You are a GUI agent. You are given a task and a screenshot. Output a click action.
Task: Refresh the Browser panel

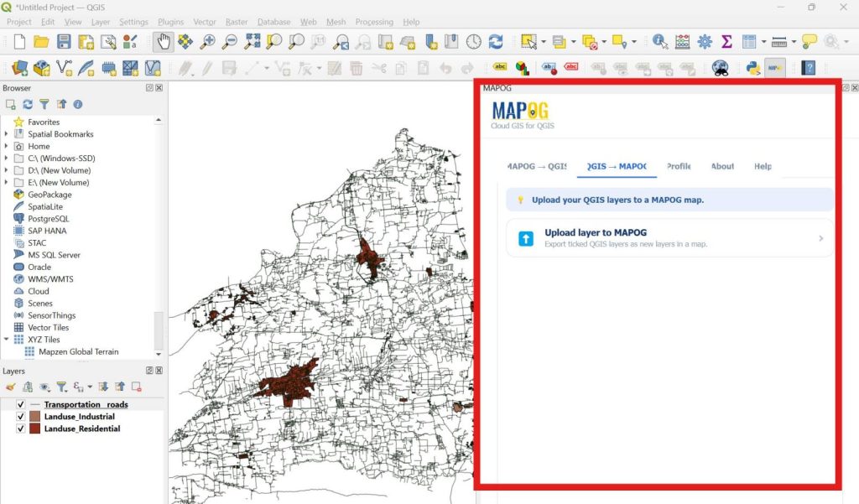tap(28, 104)
